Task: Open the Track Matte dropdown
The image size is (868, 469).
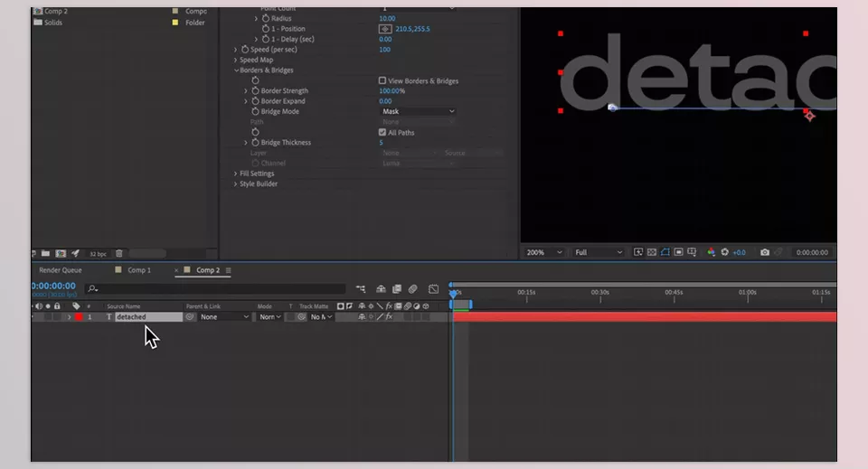Action: [320, 317]
